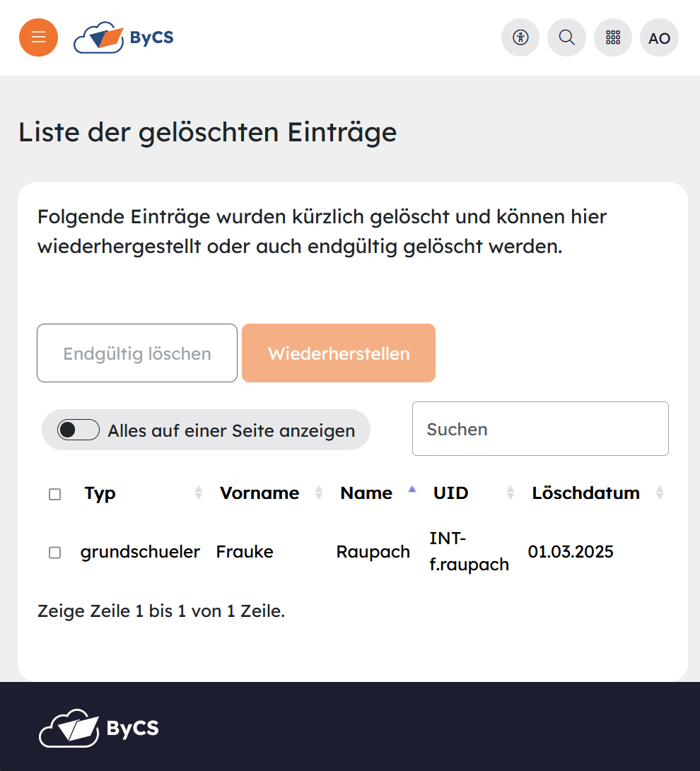700x771 pixels.
Task: Click the ByCS logo in footer
Action: point(99,728)
